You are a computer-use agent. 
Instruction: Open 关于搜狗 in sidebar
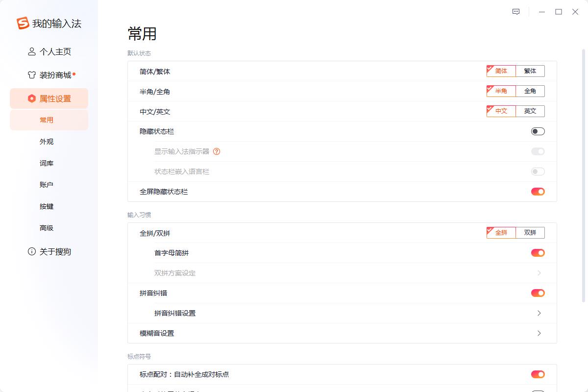click(49, 251)
